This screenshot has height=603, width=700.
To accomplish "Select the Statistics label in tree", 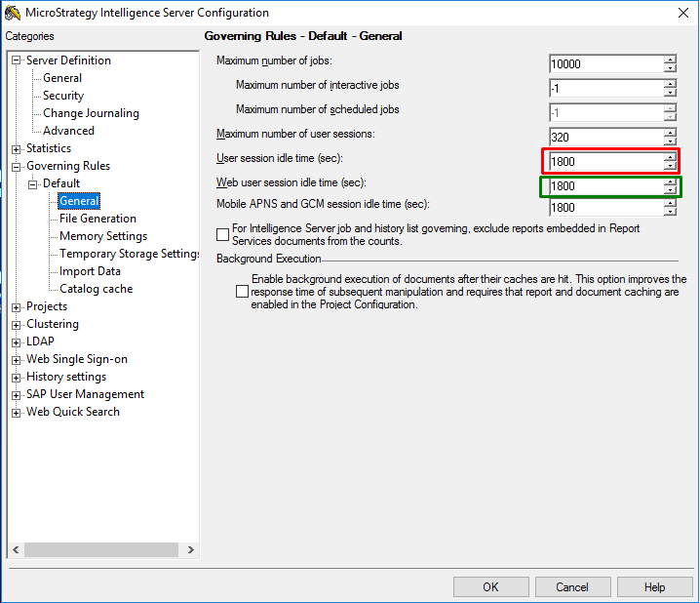I will [x=49, y=148].
